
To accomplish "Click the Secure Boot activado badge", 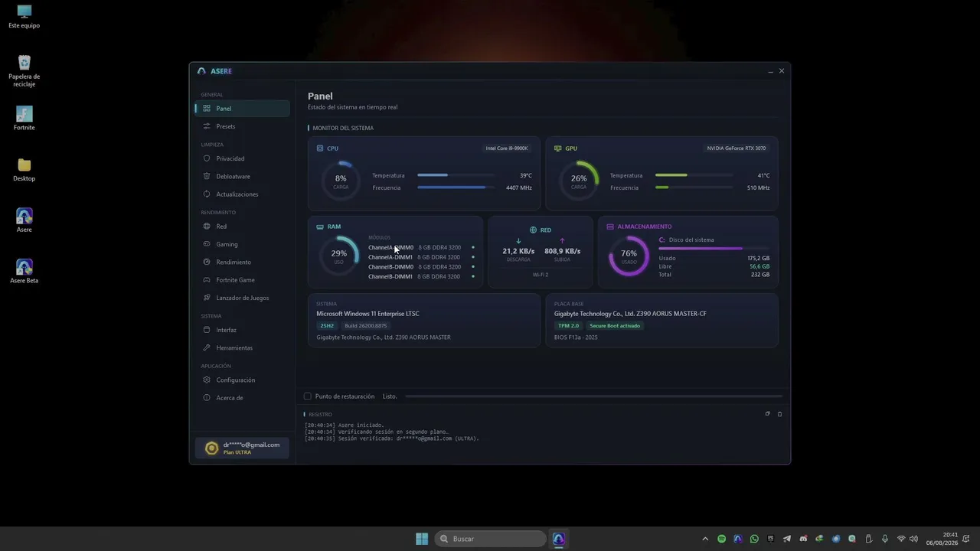I will click(x=615, y=326).
